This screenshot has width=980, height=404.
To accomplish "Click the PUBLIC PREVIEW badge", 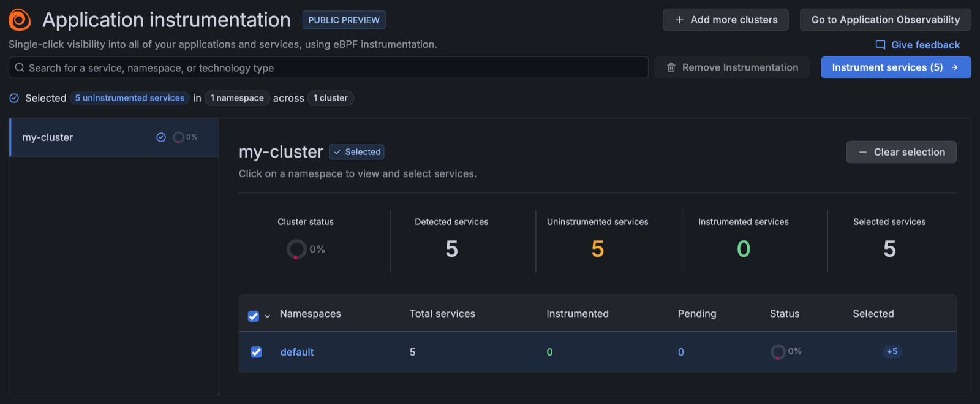I will click(x=344, y=20).
